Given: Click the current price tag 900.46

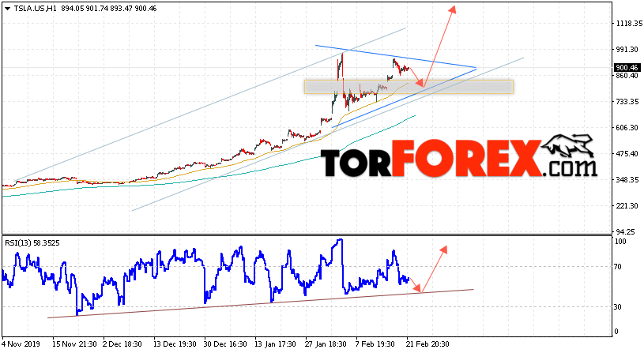Looking at the screenshot, I should coord(627,68).
